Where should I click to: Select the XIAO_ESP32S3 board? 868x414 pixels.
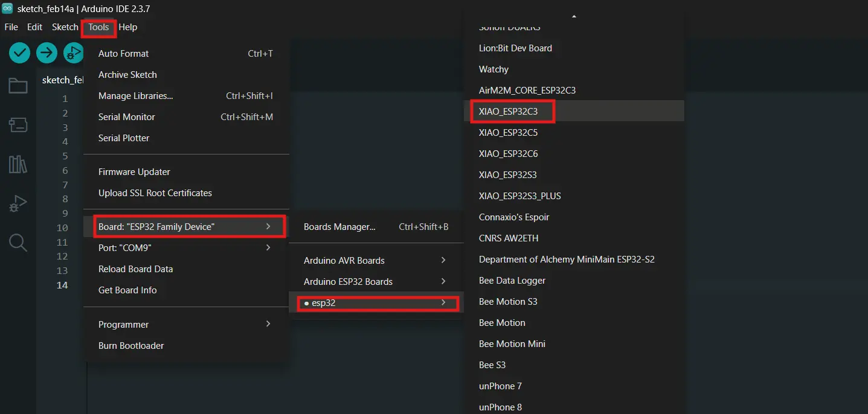click(507, 175)
